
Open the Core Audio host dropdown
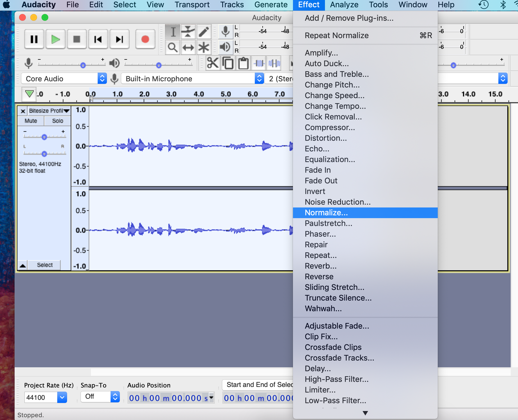click(x=64, y=79)
